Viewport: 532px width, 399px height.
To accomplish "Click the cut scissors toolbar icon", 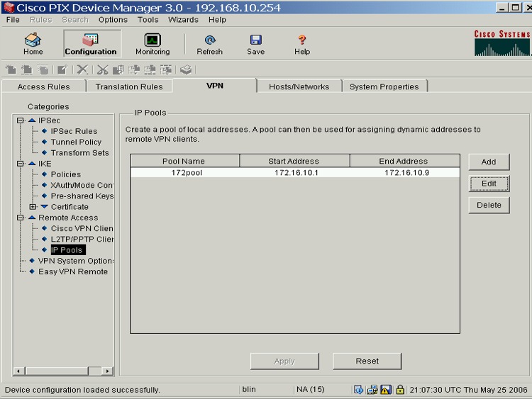I will tap(102, 70).
